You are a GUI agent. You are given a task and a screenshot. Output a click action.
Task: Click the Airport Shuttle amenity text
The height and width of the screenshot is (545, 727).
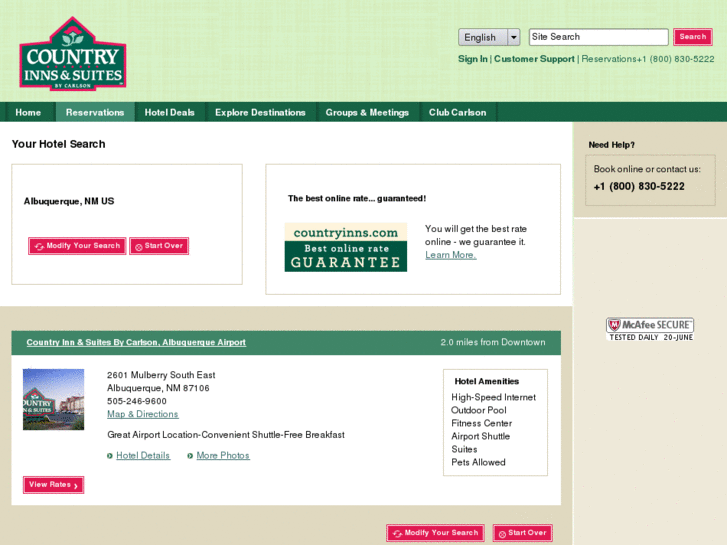[480, 436]
